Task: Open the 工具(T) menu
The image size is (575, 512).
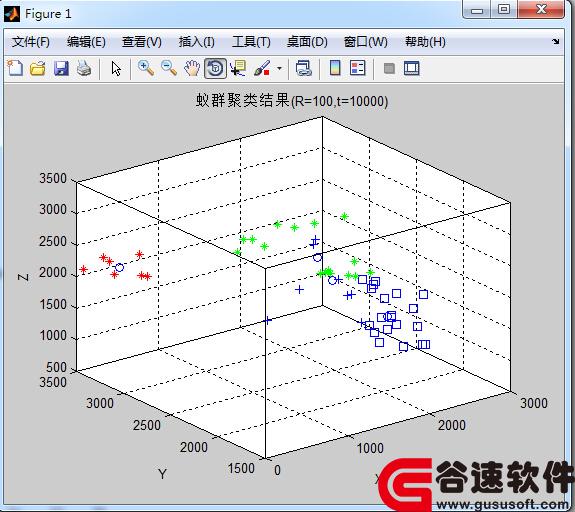Action: [x=251, y=42]
